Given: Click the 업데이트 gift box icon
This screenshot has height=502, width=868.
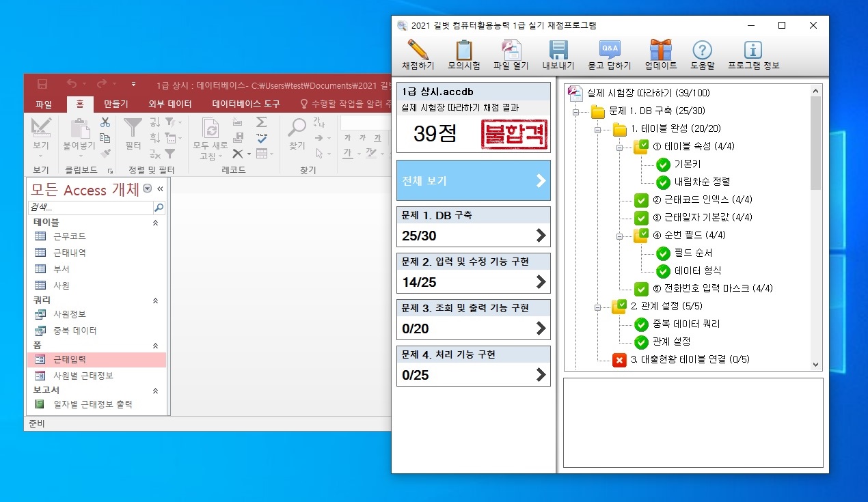Looking at the screenshot, I should [x=660, y=51].
